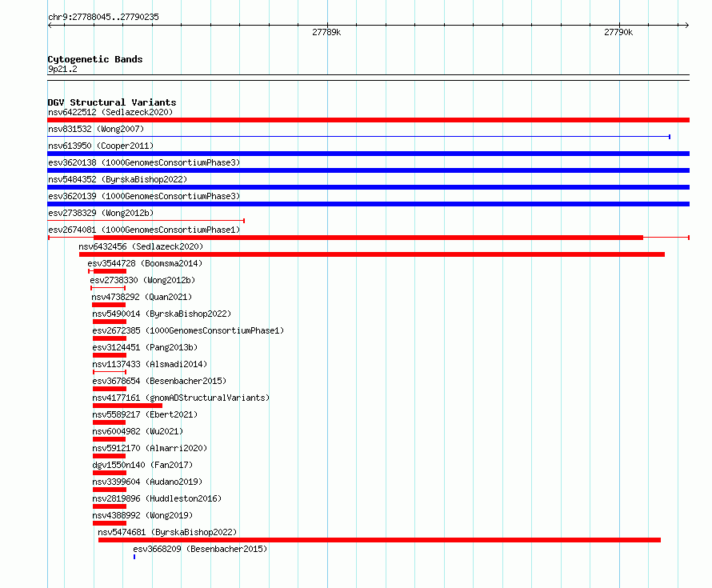Open nsv4738292 (Quan2021) label
The image size is (712, 588).
point(142,297)
